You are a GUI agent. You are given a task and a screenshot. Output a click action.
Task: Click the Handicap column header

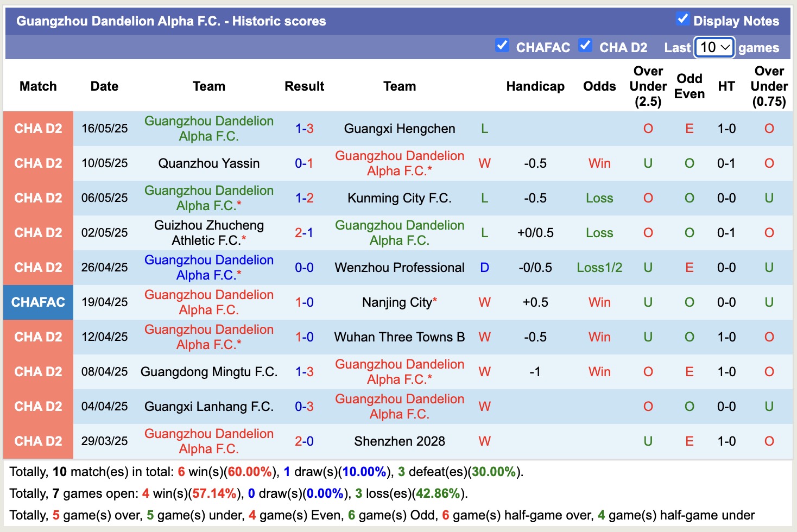point(535,86)
